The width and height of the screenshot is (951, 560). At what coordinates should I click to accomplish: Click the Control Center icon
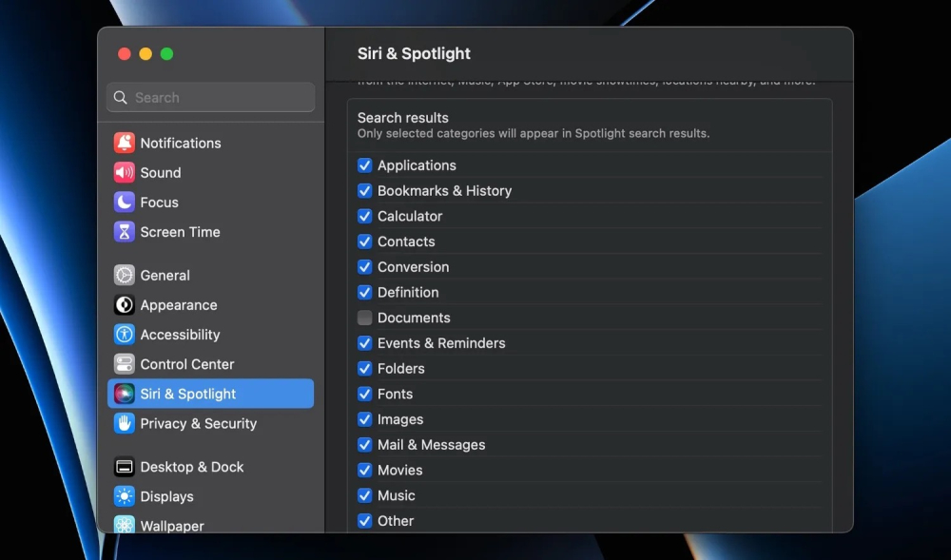[x=124, y=363]
